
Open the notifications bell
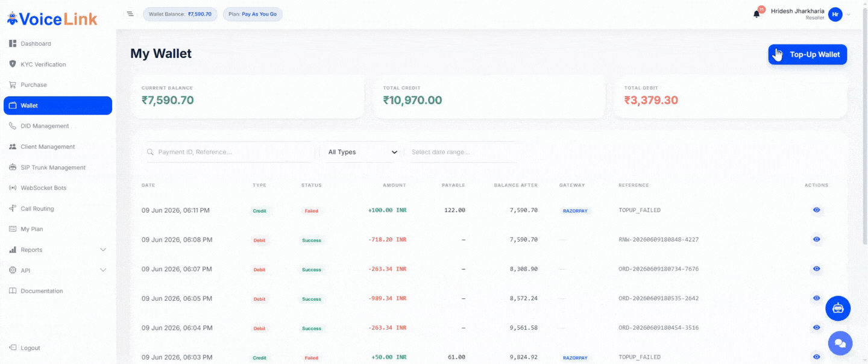coord(756,14)
